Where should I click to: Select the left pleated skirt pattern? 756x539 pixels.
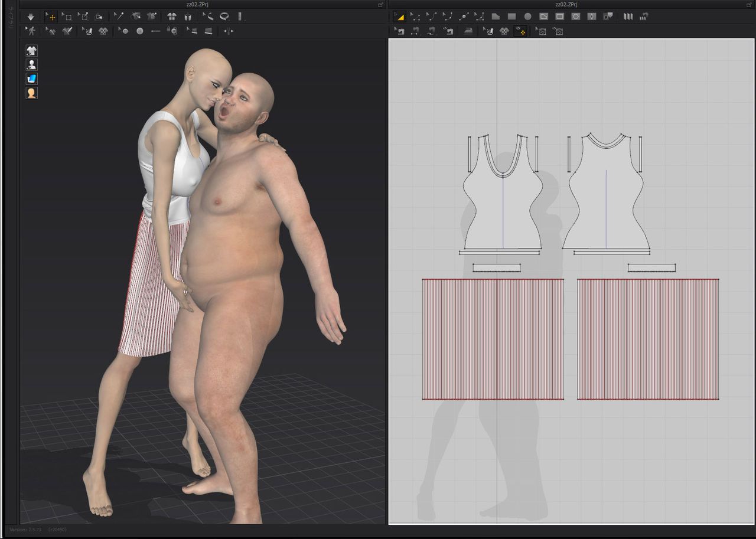coord(493,339)
